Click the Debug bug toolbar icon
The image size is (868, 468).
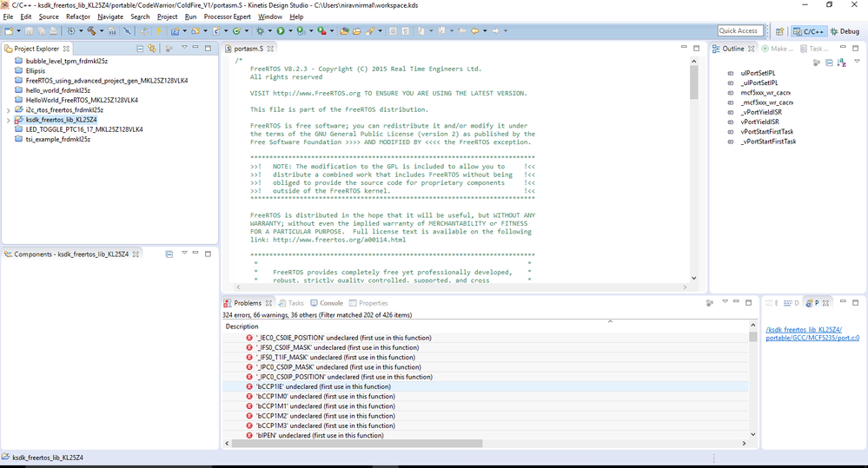tap(260, 31)
